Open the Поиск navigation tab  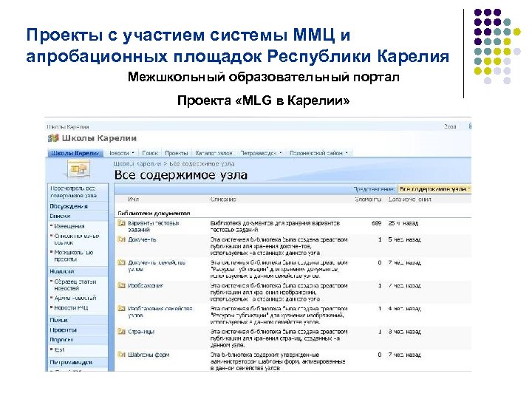coord(150,153)
